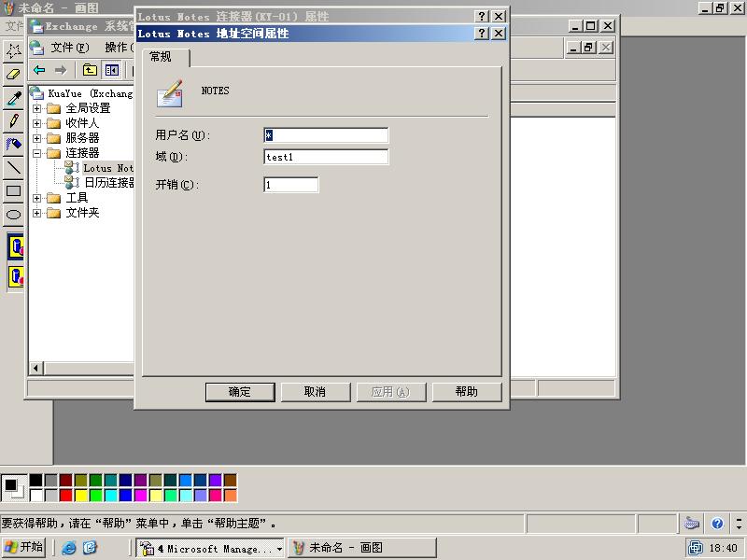
Task: Click the NOTES address space mail icon
Action: click(x=170, y=93)
